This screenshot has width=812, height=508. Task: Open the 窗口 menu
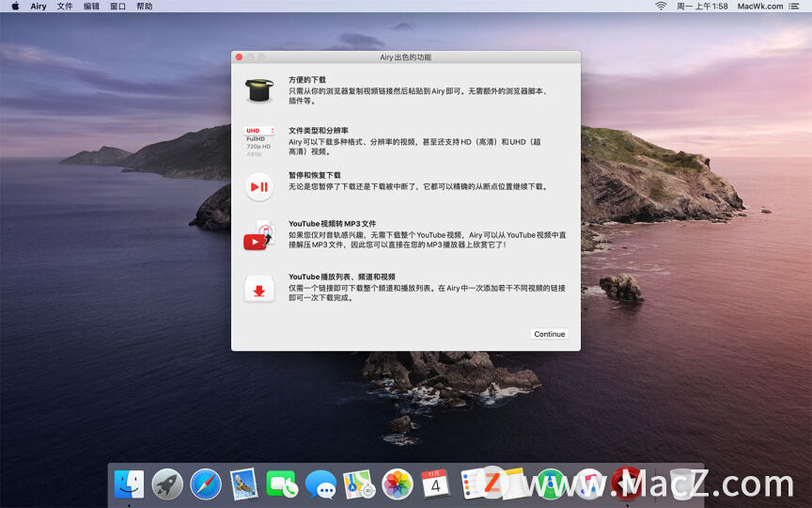pyautogui.click(x=117, y=7)
